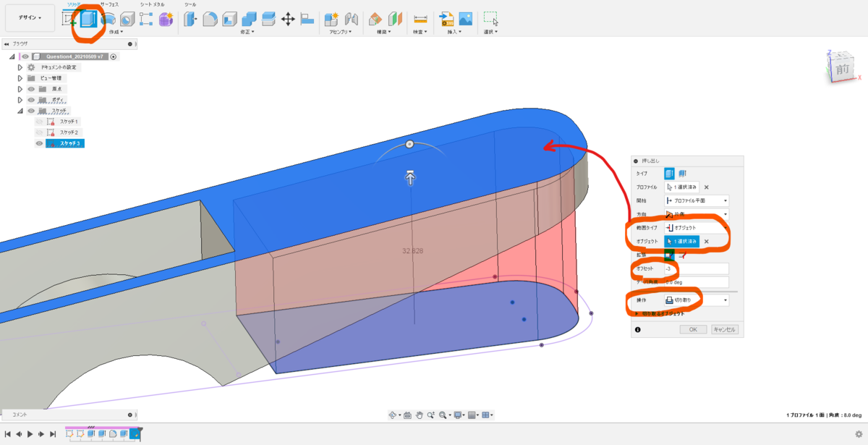Select the Move/Copy tool
This screenshot has width=868, height=445.
coord(288,20)
